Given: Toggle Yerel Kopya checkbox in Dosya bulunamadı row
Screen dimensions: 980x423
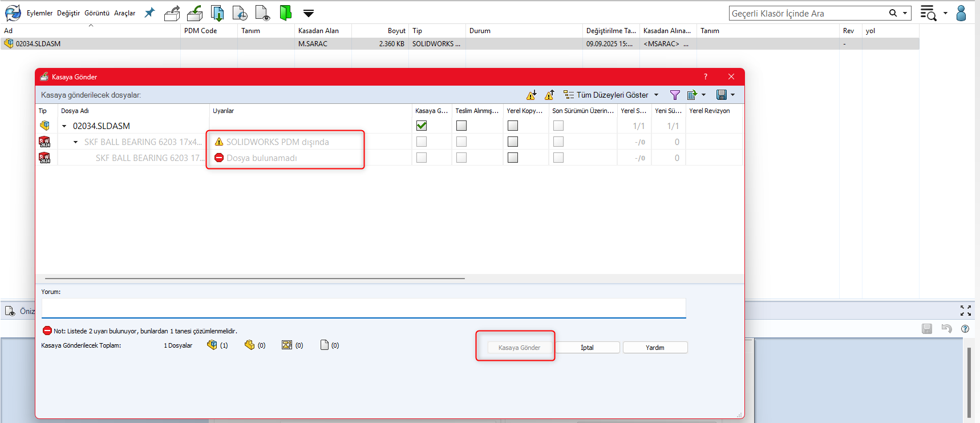Looking at the screenshot, I should click(x=513, y=158).
